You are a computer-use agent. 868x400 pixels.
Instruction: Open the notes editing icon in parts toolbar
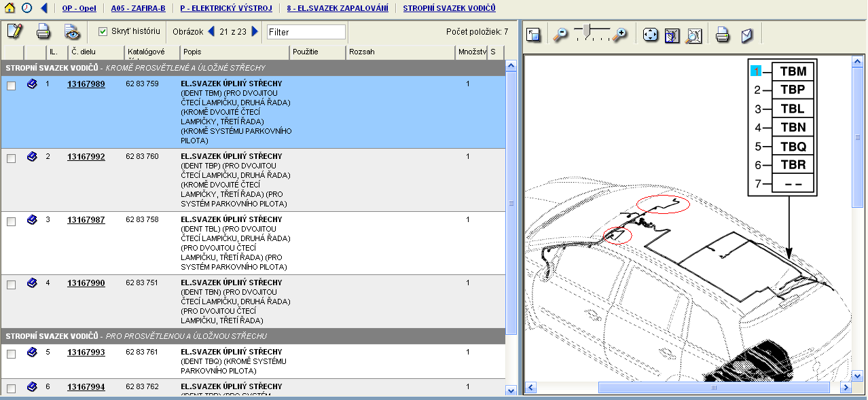pyautogui.click(x=14, y=31)
